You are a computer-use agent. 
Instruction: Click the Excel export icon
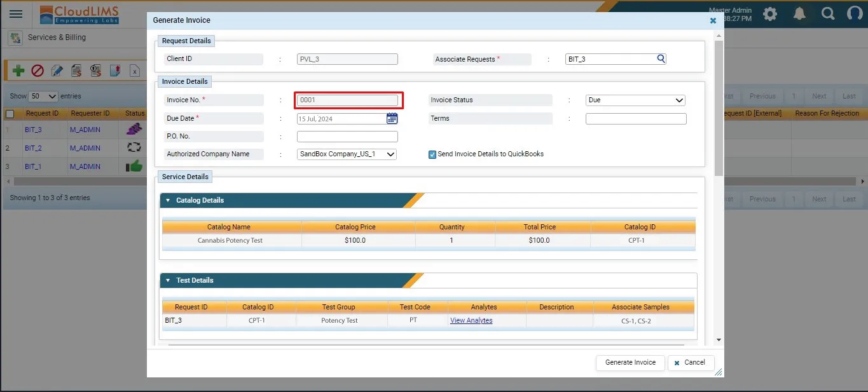coord(135,71)
